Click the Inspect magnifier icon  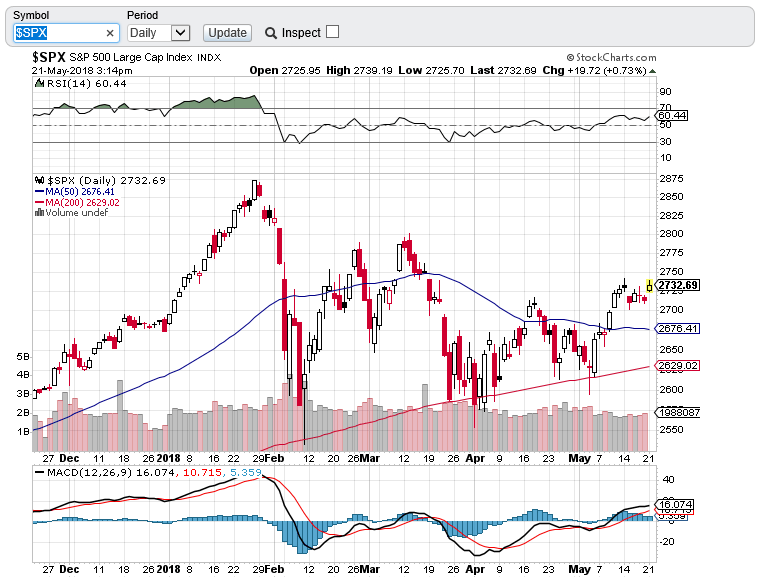click(x=270, y=33)
